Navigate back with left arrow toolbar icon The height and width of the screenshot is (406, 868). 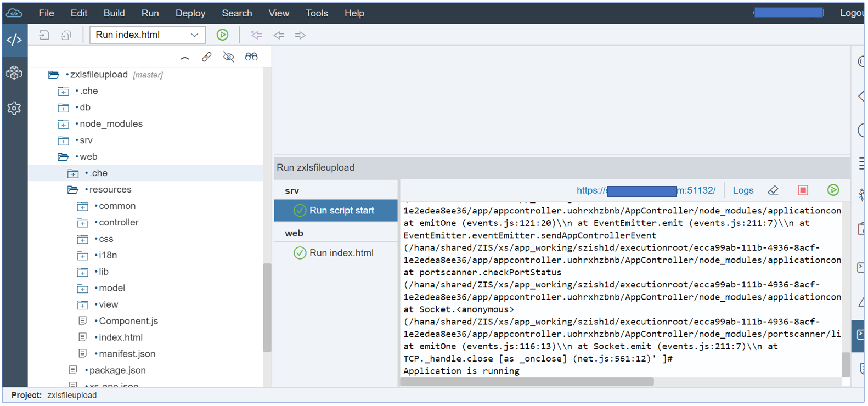coord(279,35)
